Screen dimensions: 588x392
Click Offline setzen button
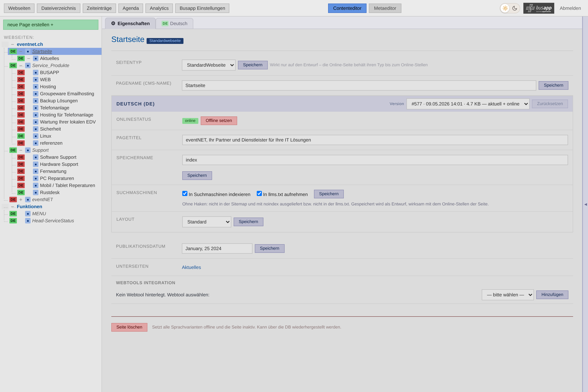(x=219, y=121)
